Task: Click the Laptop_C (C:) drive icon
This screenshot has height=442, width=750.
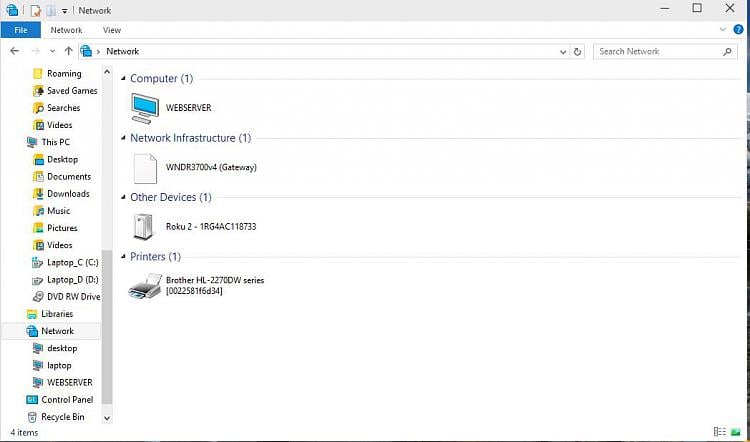Action: tap(37, 263)
